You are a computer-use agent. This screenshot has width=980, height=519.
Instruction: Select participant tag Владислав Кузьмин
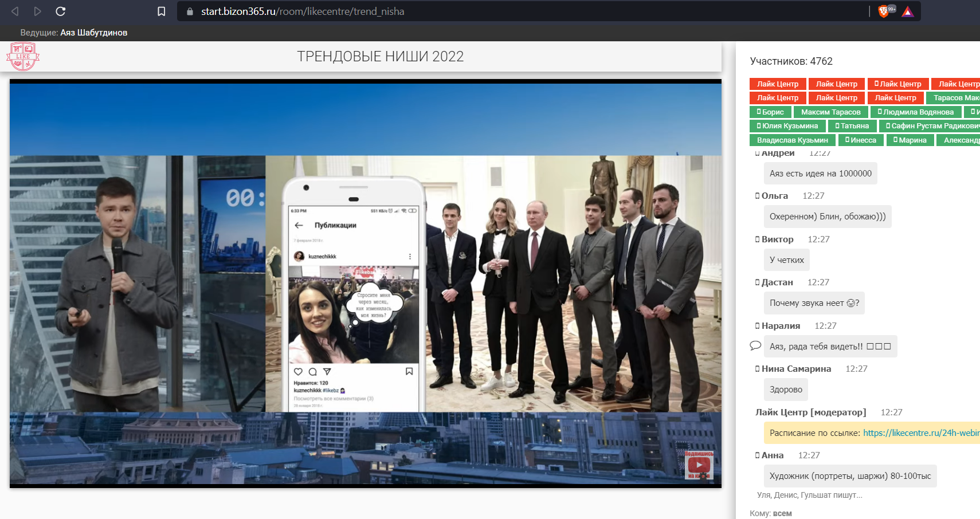click(792, 140)
